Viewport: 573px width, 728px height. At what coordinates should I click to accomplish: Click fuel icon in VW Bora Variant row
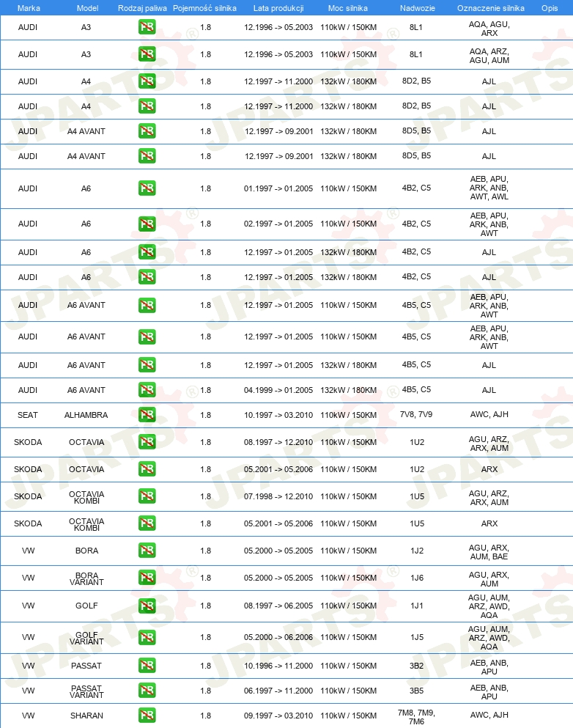147,578
